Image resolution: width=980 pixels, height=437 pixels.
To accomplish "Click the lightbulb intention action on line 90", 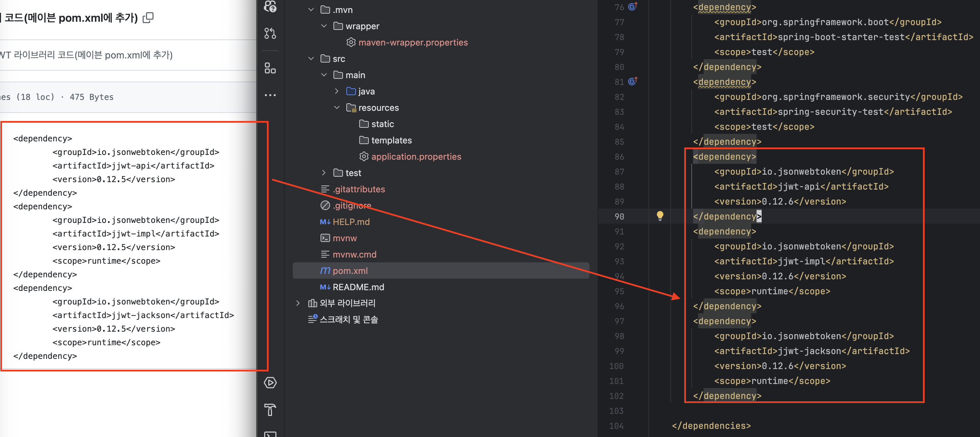I will coord(660,216).
